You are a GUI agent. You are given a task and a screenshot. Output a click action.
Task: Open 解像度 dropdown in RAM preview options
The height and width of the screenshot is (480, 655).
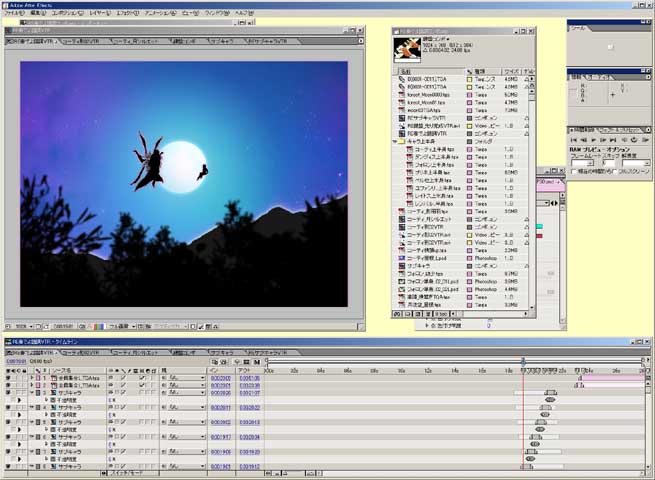click(x=636, y=163)
